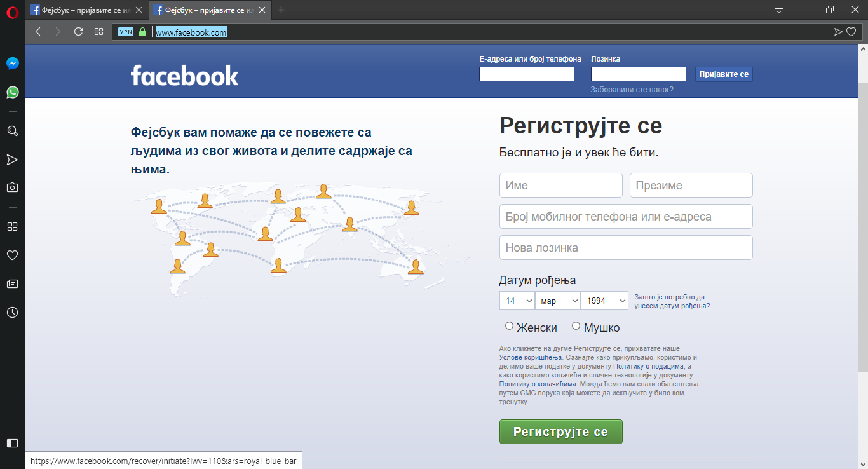This screenshot has width=868, height=469.
Task: Open browsing history from the sidebar
Action: click(12, 312)
